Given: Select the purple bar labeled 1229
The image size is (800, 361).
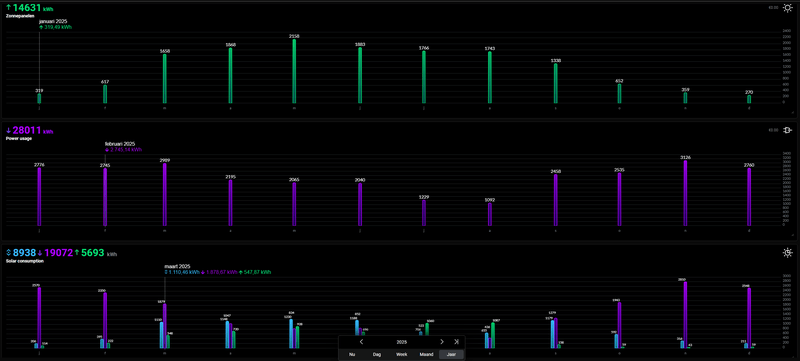Looking at the screenshot, I should point(423,213).
